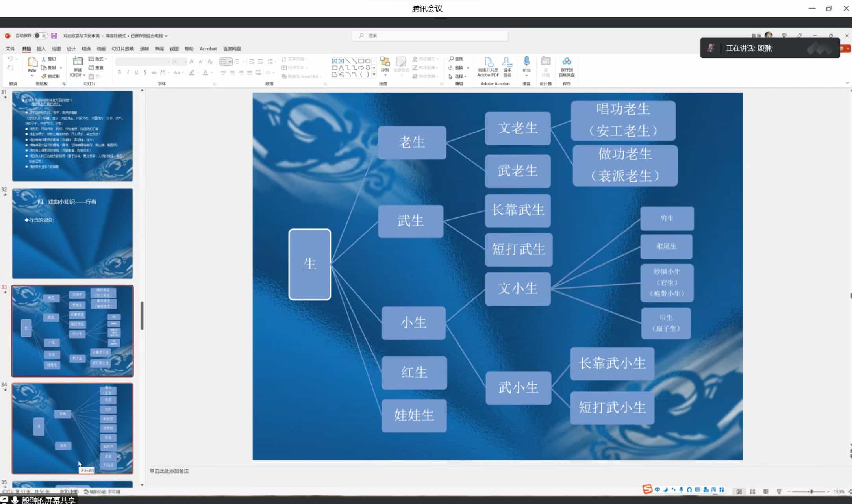Image resolution: width=852 pixels, height=504 pixels.
Task: Open the Select (选择) dropdown in Editing
Action: click(459, 76)
